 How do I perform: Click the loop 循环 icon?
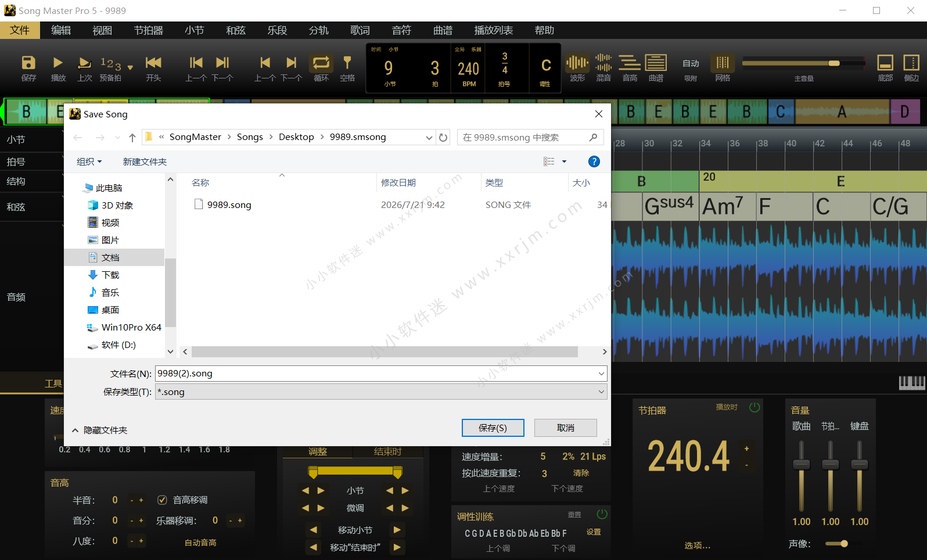(x=321, y=63)
